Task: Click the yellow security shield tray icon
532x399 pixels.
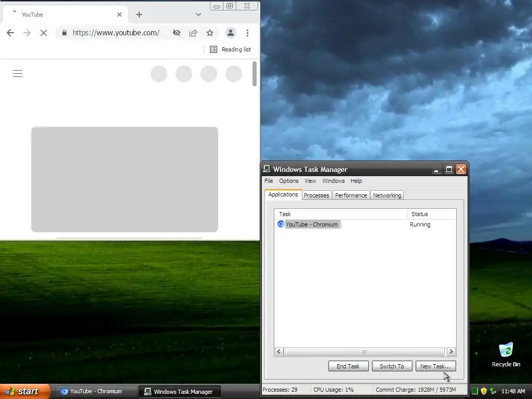Action: coord(484,391)
